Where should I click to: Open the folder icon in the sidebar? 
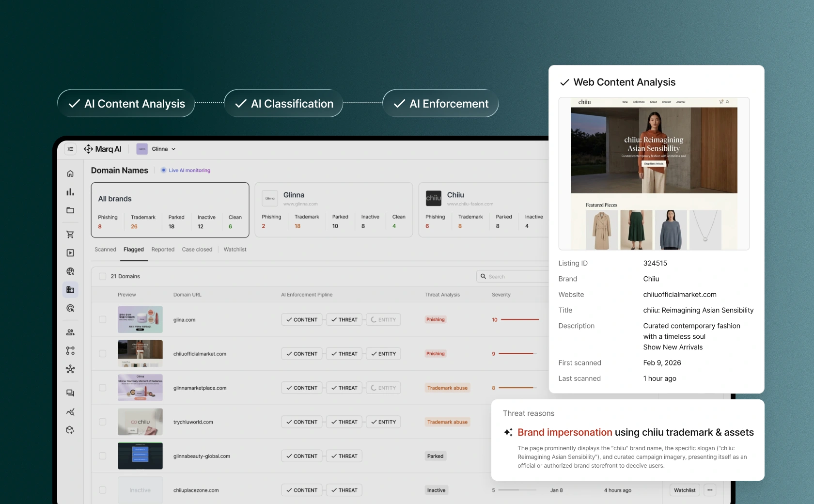click(x=70, y=210)
